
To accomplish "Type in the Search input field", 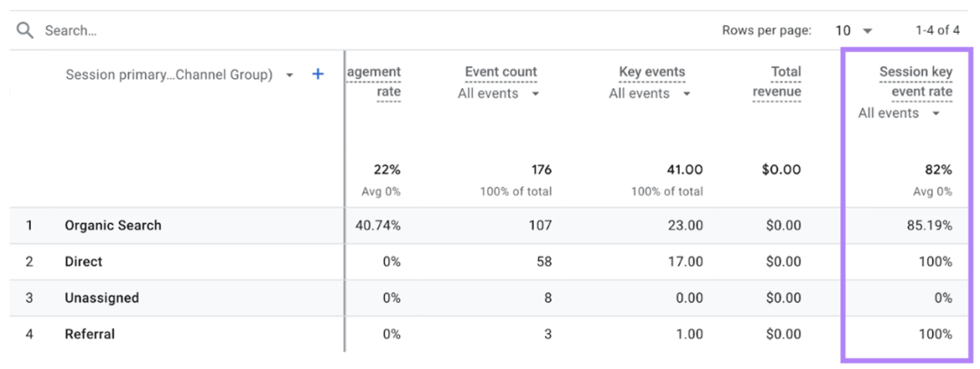I will (181, 31).
